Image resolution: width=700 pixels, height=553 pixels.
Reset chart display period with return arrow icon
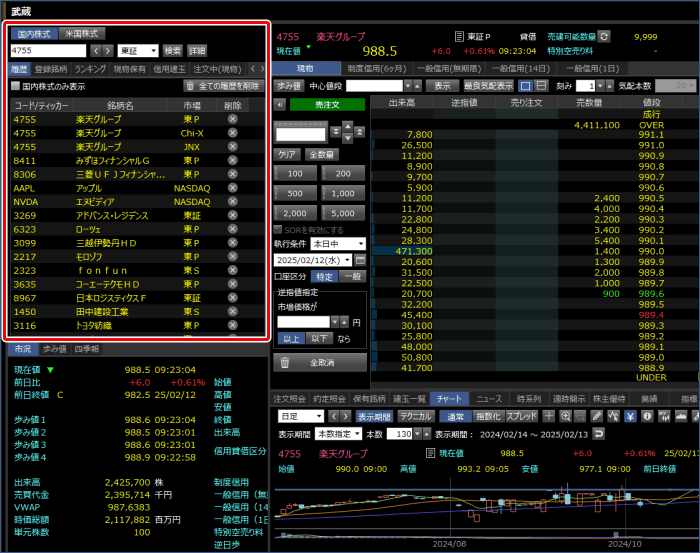[x=599, y=433]
